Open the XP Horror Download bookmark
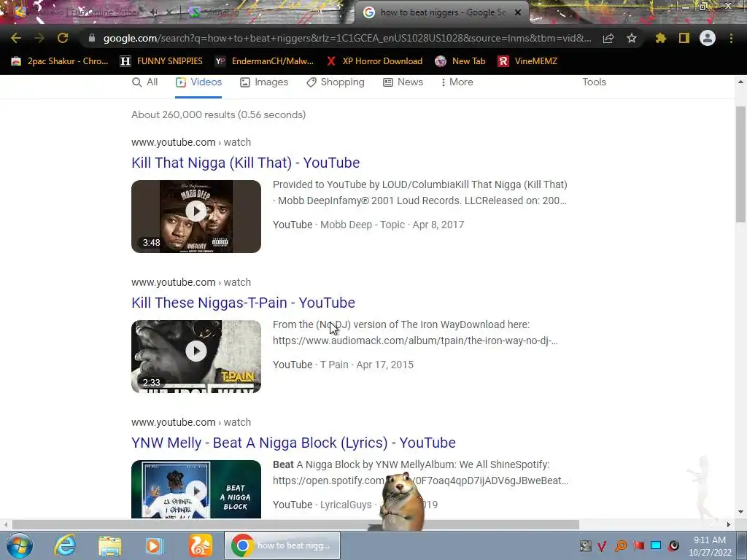This screenshot has height=560, width=747. pyautogui.click(x=375, y=61)
